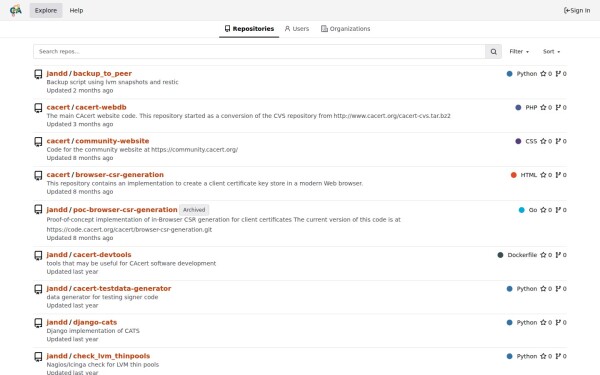Click the search magnifier button
Image resolution: width=600 pixels, height=375 pixels.
(494, 52)
